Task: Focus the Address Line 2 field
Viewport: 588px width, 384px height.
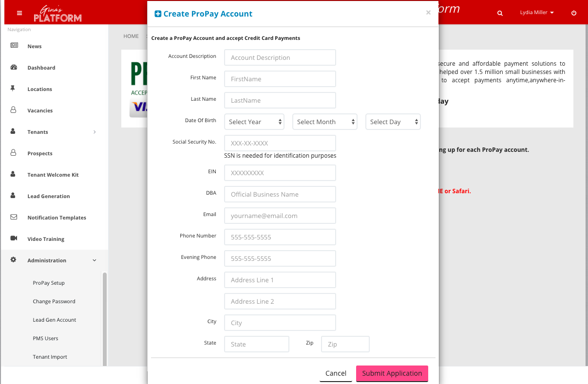Action: pyautogui.click(x=280, y=301)
